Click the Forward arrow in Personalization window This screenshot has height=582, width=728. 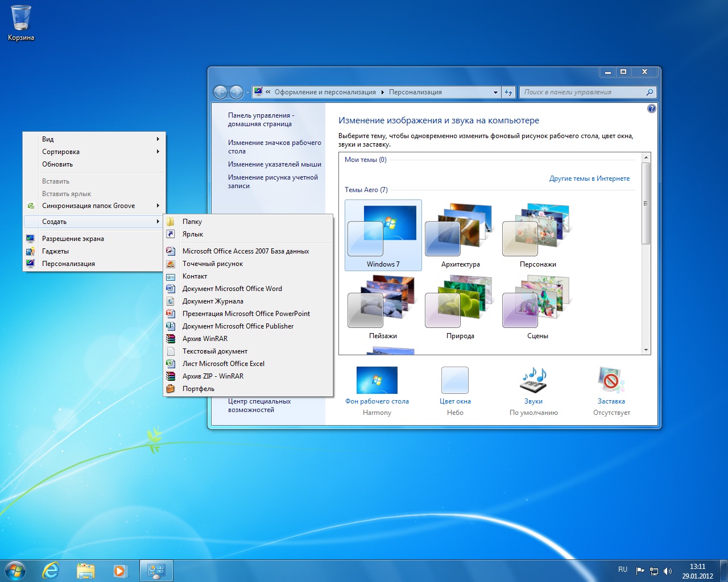click(x=236, y=92)
